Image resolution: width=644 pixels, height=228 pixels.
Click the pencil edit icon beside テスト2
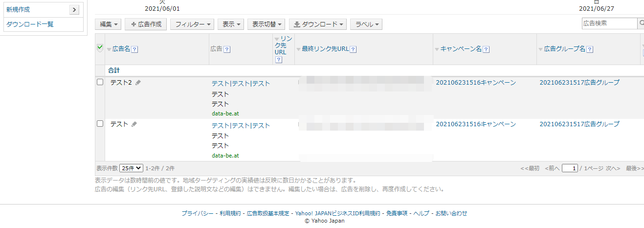click(x=138, y=83)
